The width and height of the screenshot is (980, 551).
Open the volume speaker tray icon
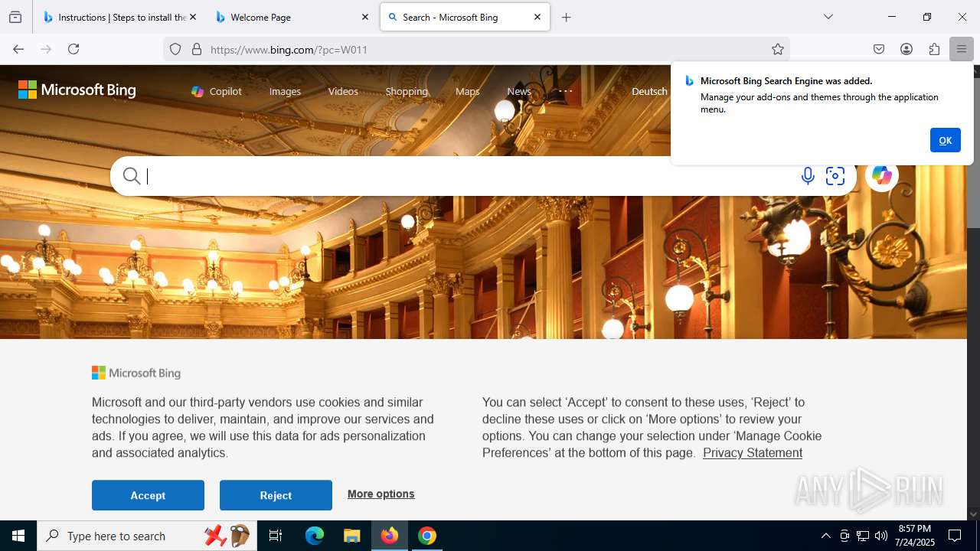[x=880, y=536]
